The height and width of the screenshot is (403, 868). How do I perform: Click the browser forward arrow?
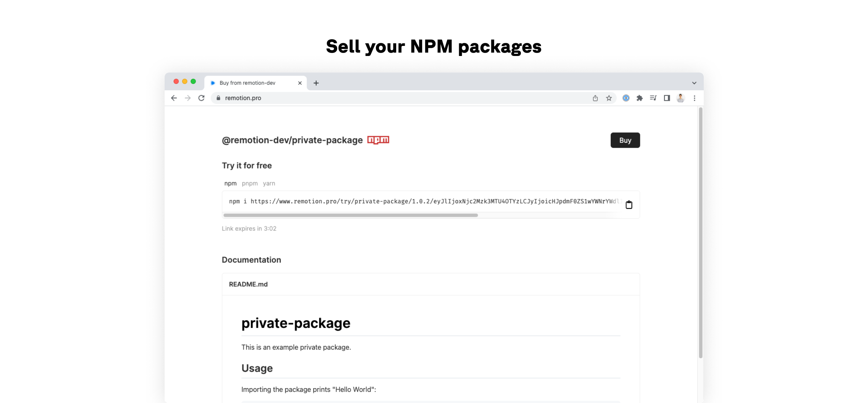coord(188,98)
